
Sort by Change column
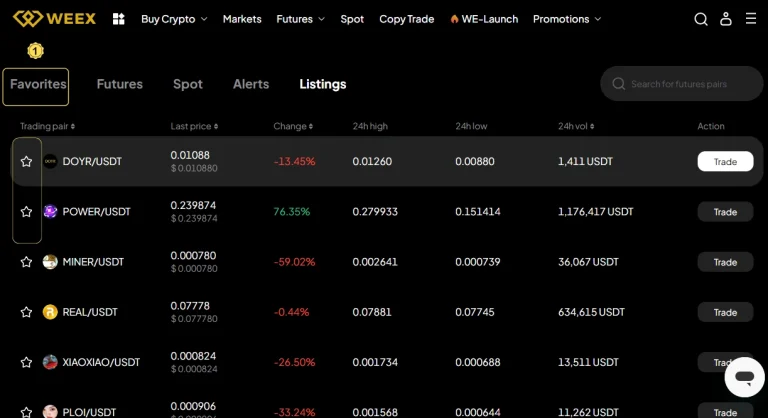tap(293, 126)
